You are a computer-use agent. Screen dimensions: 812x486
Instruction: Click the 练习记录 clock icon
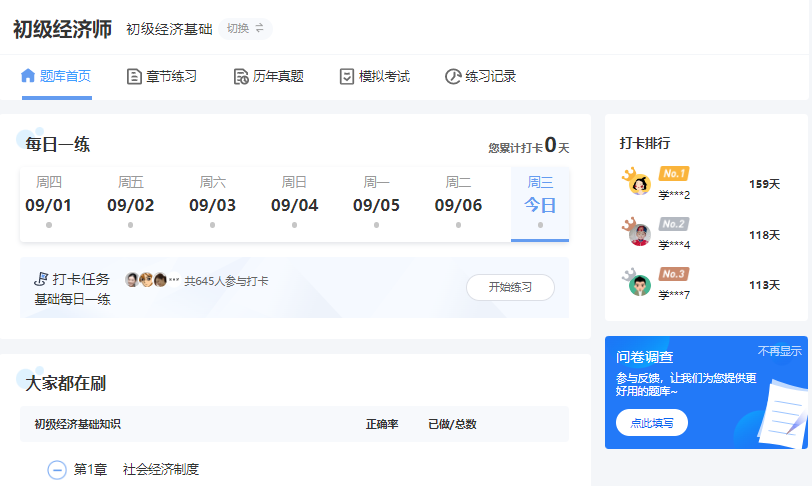[x=452, y=76]
